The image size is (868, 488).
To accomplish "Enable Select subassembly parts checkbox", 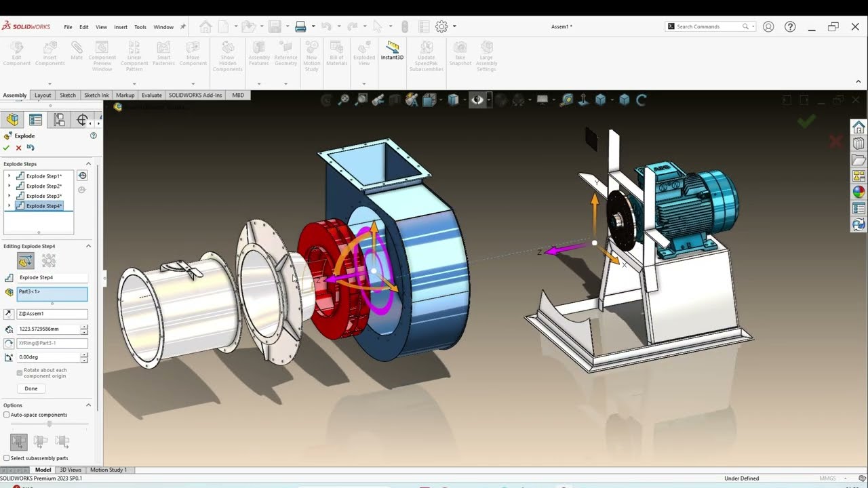I will pyautogui.click(x=7, y=458).
